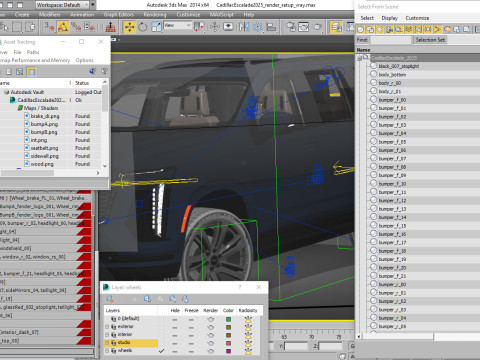Expand the wheels layer in Layer dialog
Screen dimensions: 480x360
tap(107, 351)
